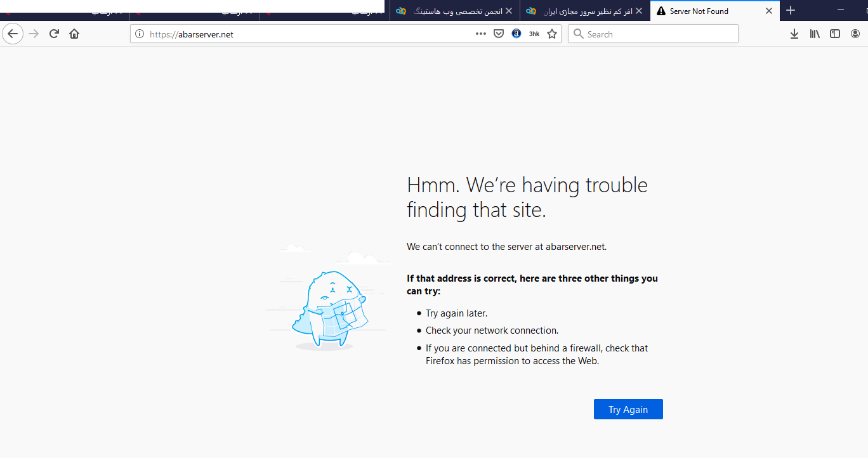The image size is (868, 458).
Task: Click the magnifier icon in the Search box
Action: [x=578, y=34]
